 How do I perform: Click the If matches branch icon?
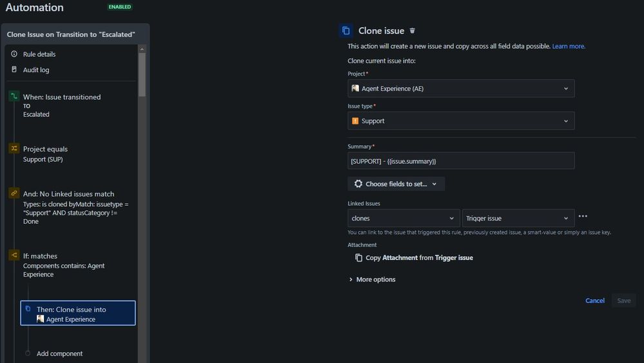pyautogui.click(x=14, y=255)
